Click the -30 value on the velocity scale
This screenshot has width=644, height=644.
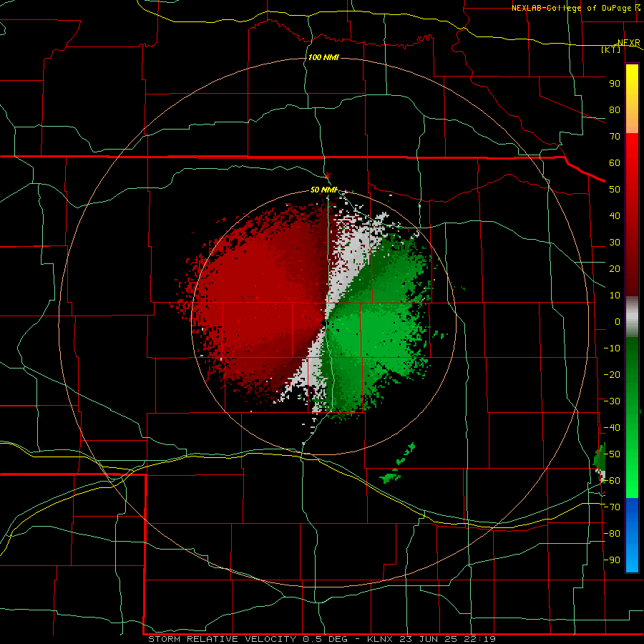point(612,401)
